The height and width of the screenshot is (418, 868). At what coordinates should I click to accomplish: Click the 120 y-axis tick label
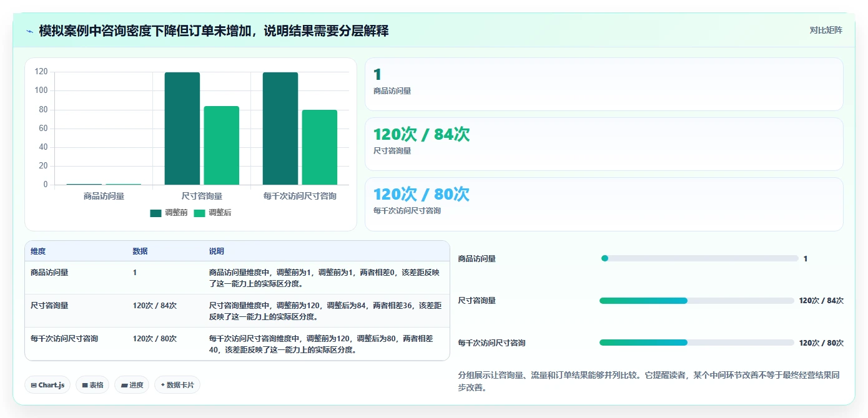41,72
